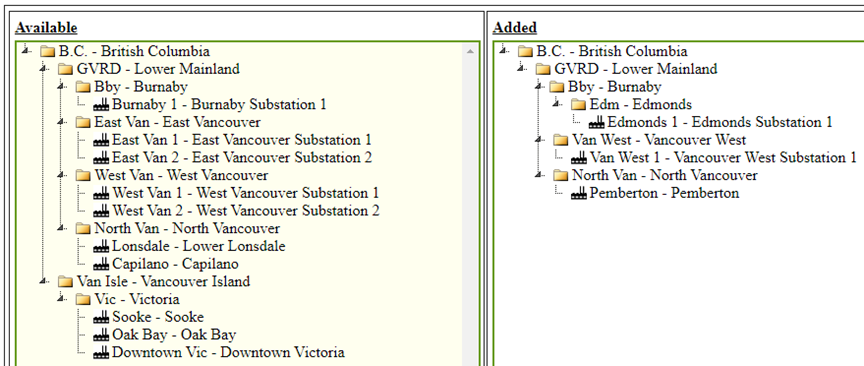The image size is (864, 366).
Task: Click substation icon of West Van 1
Action: tap(101, 193)
